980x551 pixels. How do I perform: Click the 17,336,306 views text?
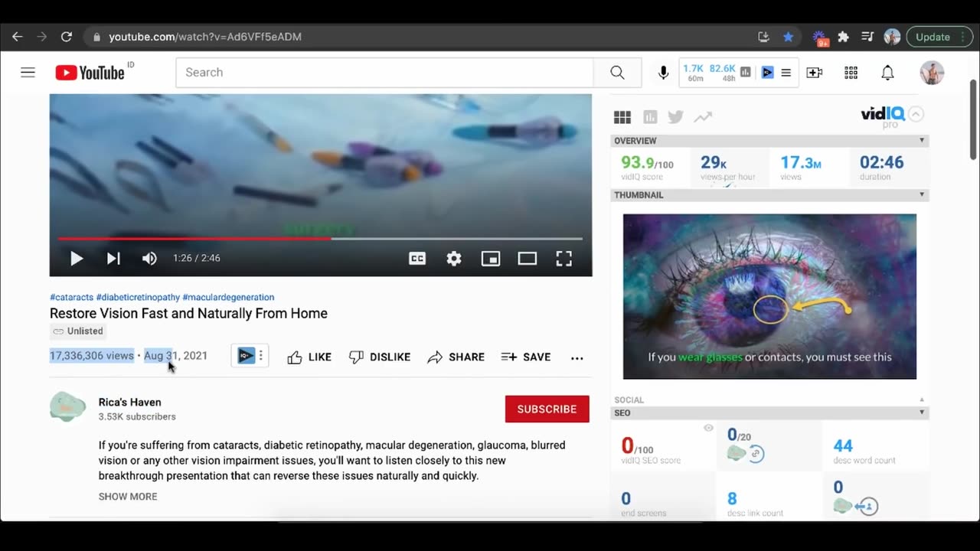click(92, 356)
